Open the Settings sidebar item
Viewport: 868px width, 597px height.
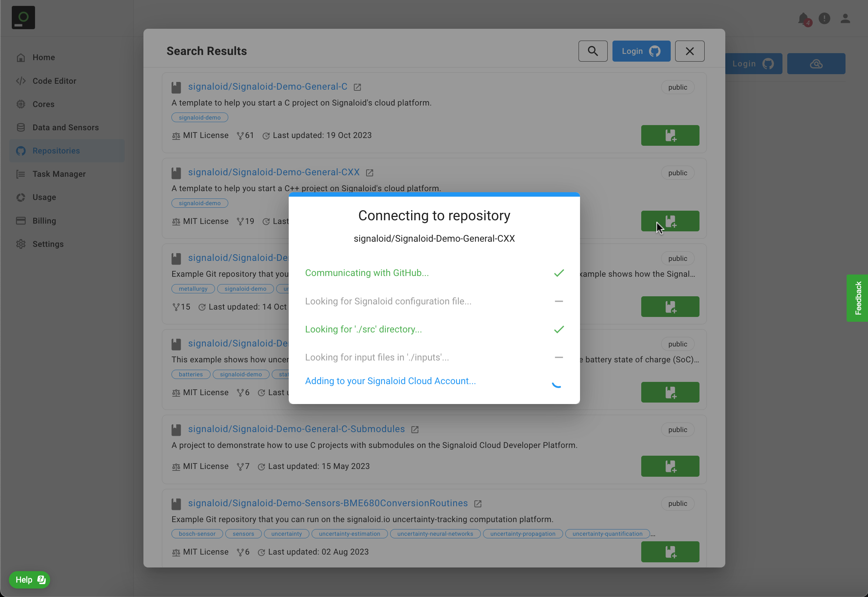pyautogui.click(x=48, y=244)
